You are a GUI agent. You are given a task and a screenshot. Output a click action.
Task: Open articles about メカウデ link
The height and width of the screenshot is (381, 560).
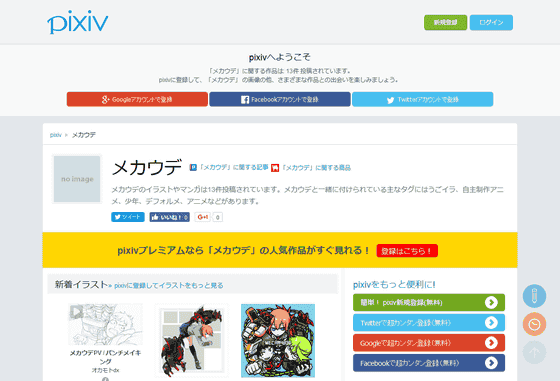(x=229, y=167)
